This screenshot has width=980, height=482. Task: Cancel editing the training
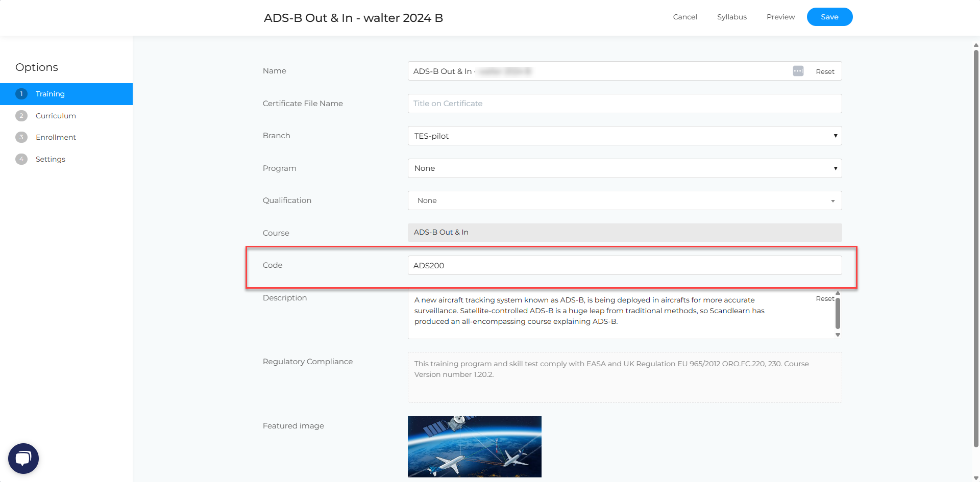coord(685,17)
